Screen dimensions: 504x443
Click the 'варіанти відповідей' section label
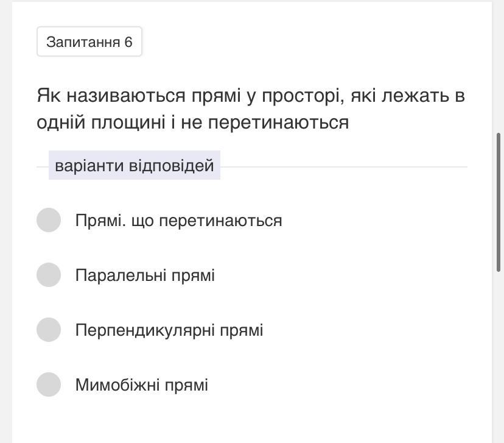click(x=134, y=166)
